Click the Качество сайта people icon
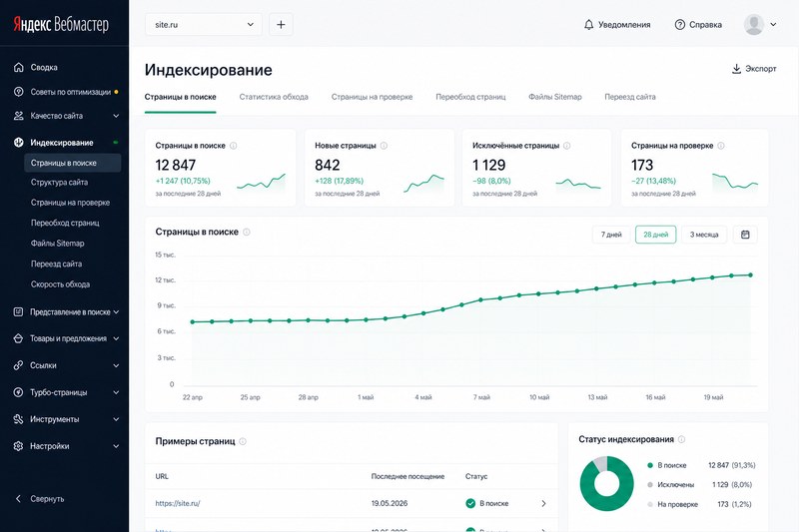This screenshot has height=532, width=799. coord(18,116)
